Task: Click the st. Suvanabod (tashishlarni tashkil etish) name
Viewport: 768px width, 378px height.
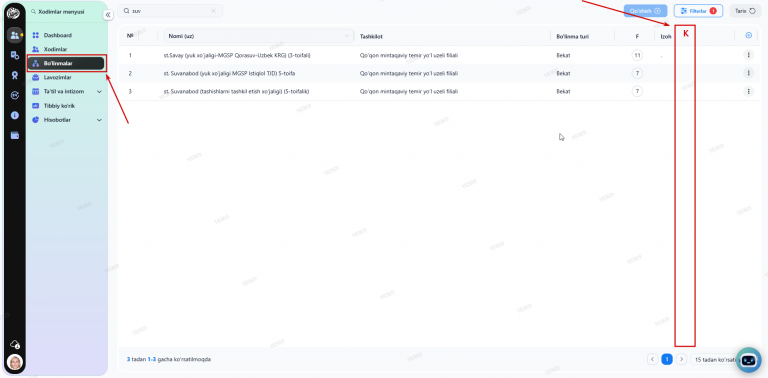Action: (x=236, y=92)
